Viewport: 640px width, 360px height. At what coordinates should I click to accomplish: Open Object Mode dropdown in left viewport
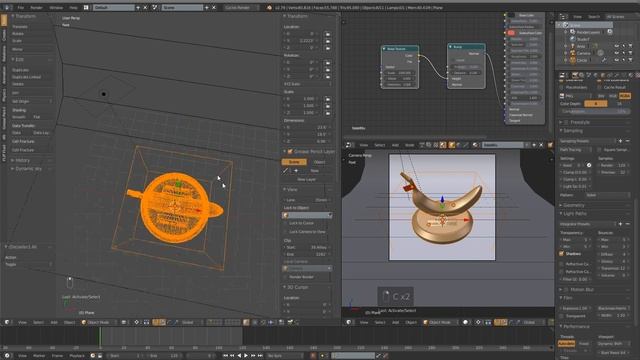[99, 322]
